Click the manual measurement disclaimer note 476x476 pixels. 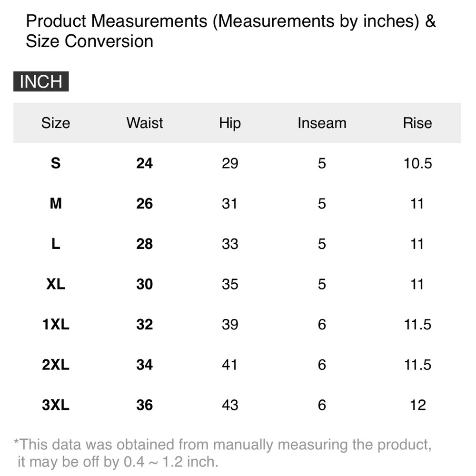[222, 453]
